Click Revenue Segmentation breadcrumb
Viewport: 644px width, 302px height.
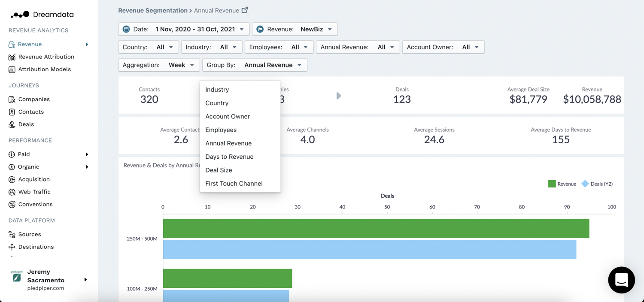(x=153, y=10)
